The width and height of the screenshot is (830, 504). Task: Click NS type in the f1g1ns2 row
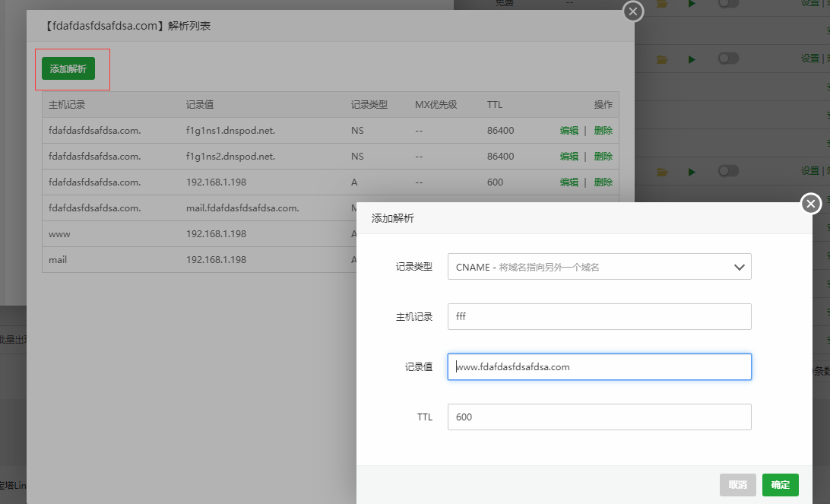(x=357, y=157)
